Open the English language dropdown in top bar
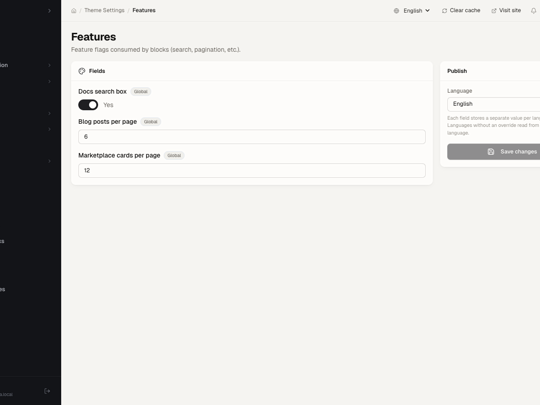540x405 pixels. pos(412,11)
